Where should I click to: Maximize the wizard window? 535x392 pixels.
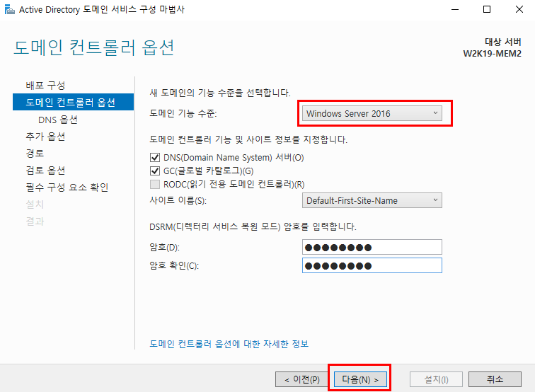point(487,10)
